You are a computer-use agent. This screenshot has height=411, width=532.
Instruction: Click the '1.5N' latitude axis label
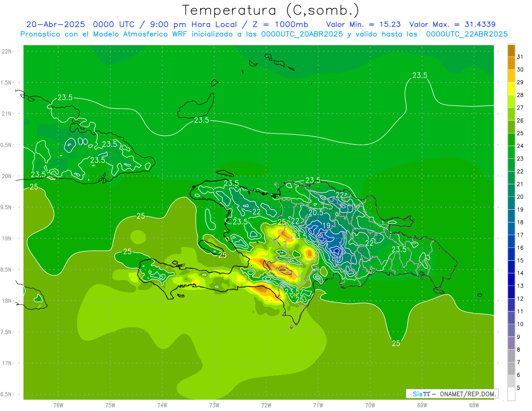click(7, 82)
